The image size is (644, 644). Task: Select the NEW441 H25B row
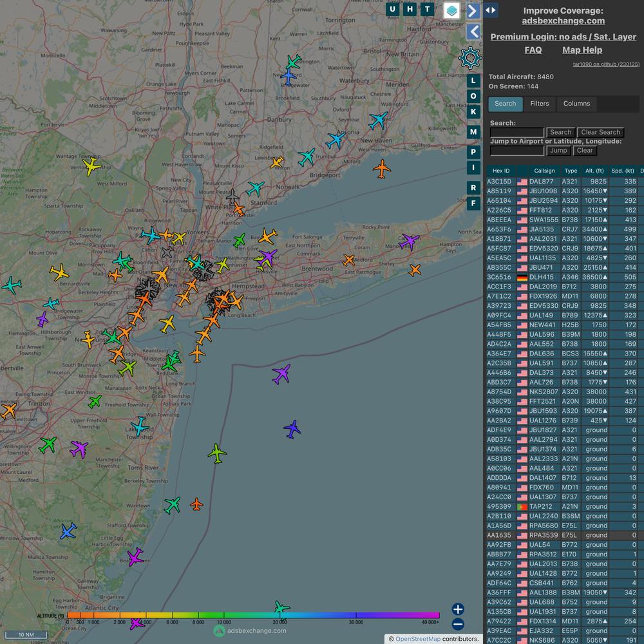[565, 325]
